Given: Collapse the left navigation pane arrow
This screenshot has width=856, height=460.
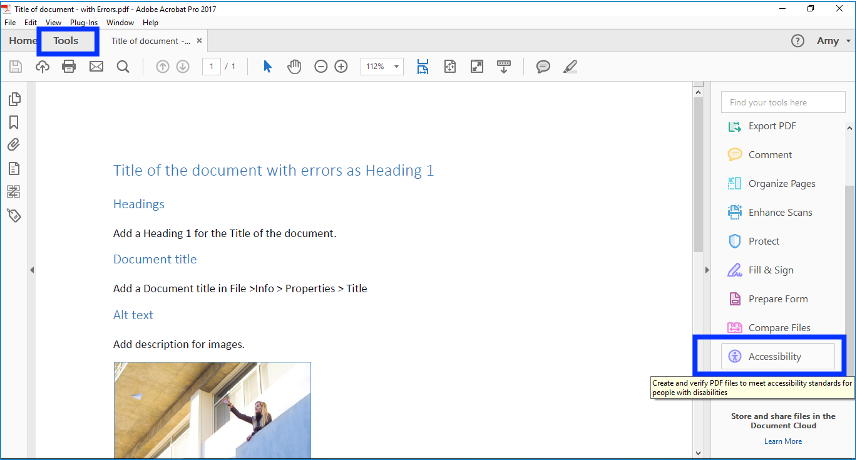Looking at the screenshot, I should click(x=32, y=270).
